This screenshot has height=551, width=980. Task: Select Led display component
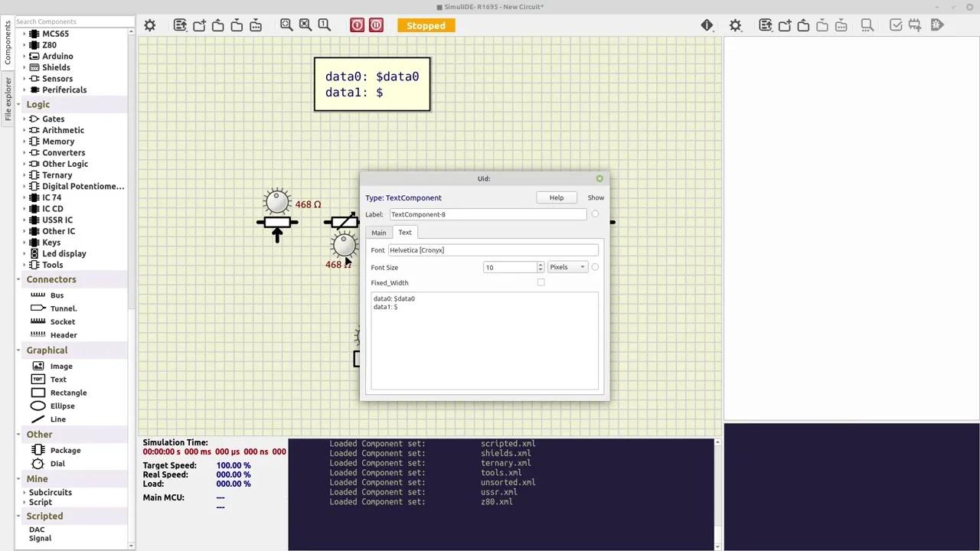click(x=64, y=253)
